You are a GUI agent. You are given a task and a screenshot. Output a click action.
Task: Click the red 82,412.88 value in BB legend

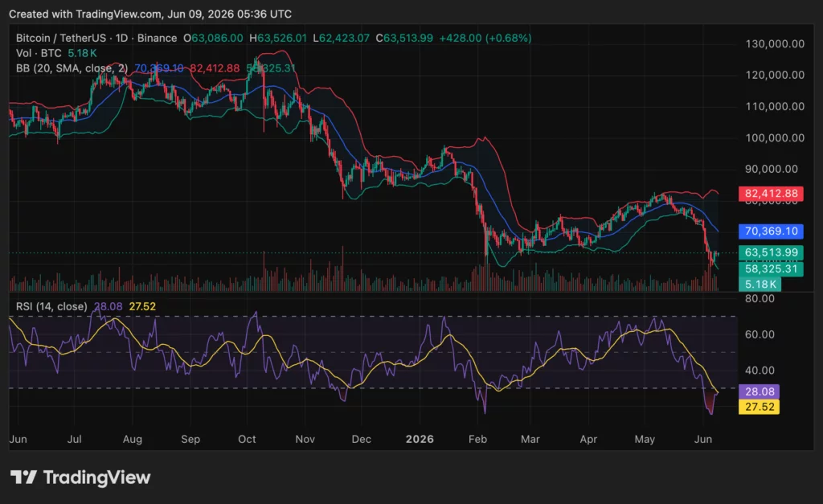(x=215, y=68)
